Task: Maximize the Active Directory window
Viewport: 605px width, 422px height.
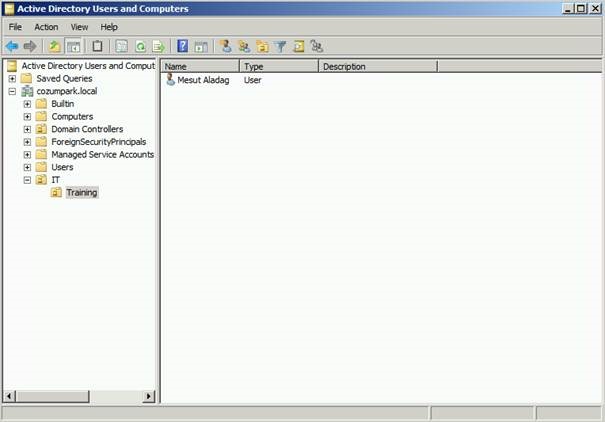Action: (580, 8)
